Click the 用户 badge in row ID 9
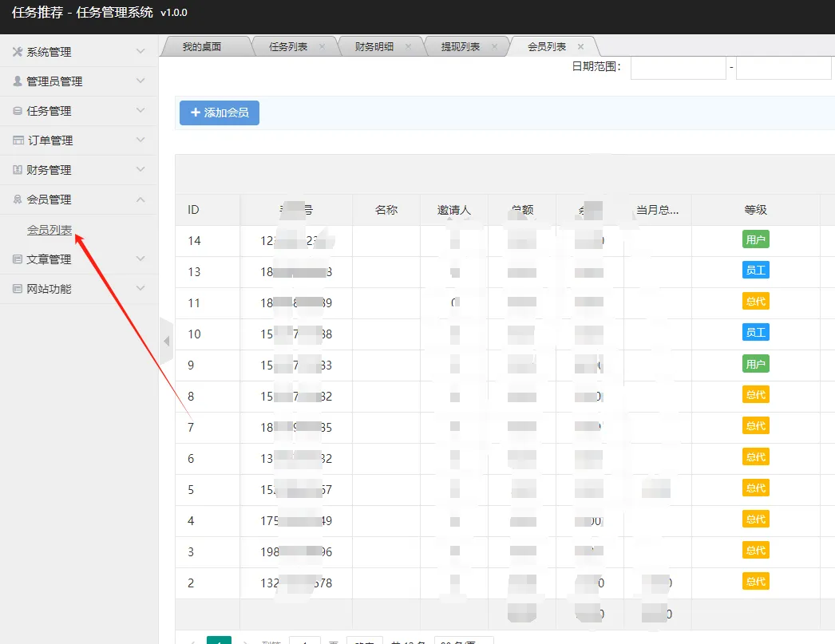This screenshot has height=644, width=835. tap(756, 364)
